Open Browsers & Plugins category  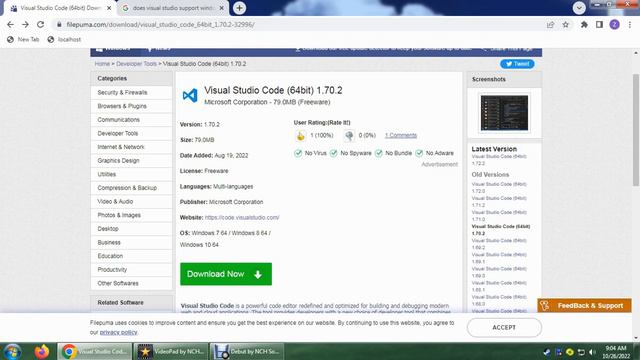[131, 106]
